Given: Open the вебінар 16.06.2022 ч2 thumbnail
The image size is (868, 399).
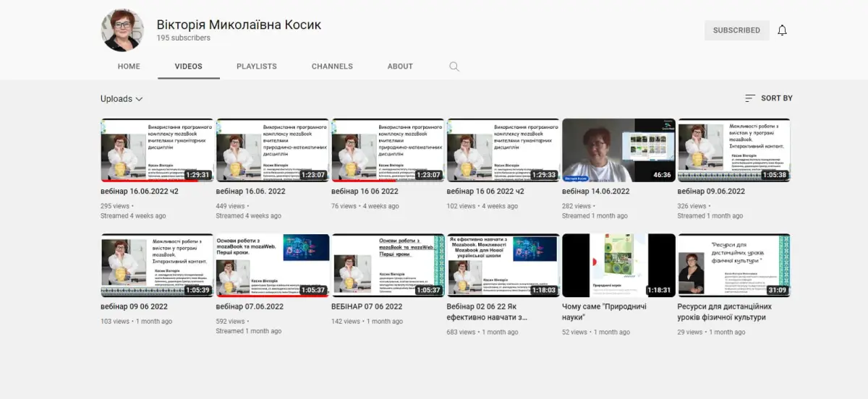Looking at the screenshot, I should tap(157, 150).
